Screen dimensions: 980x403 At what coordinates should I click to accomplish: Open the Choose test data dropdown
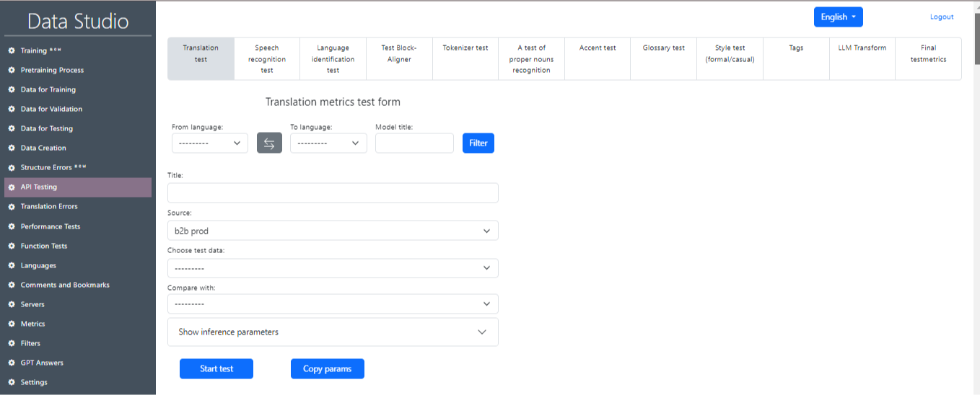[333, 268]
